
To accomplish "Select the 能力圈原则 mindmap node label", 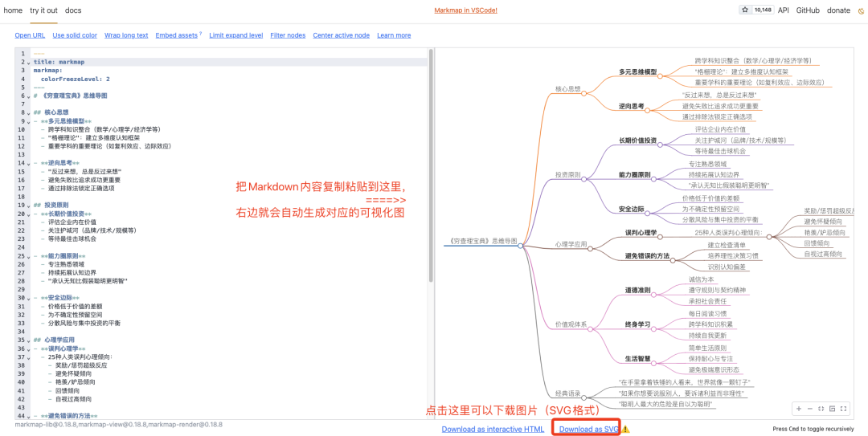I will click(634, 174).
